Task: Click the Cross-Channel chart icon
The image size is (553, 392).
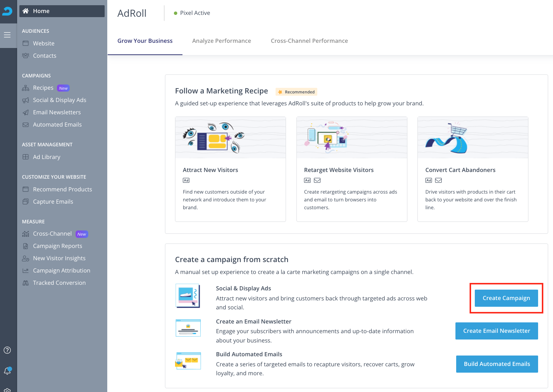Action: click(26, 234)
